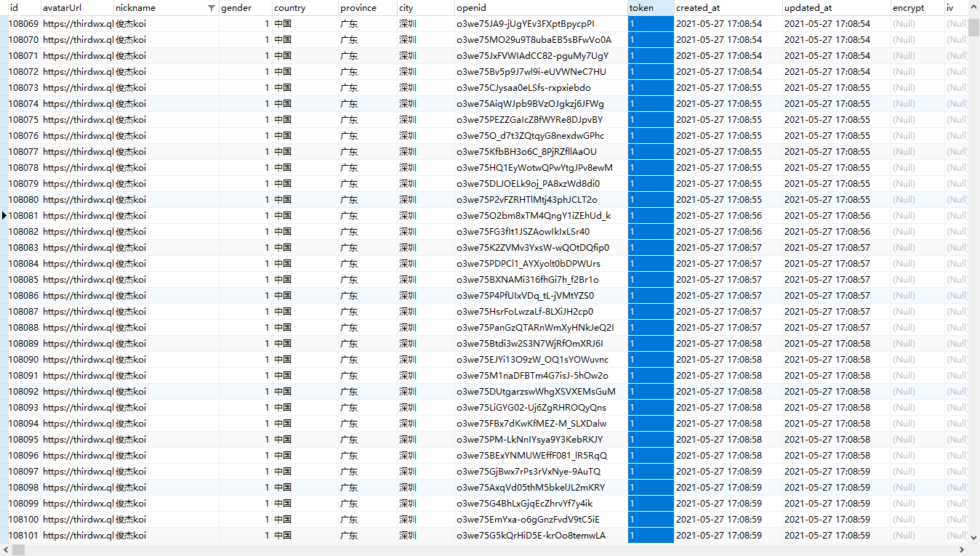Select the token cell in row 108070
Image resolution: width=980 pixels, height=556 pixels.
point(651,40)
